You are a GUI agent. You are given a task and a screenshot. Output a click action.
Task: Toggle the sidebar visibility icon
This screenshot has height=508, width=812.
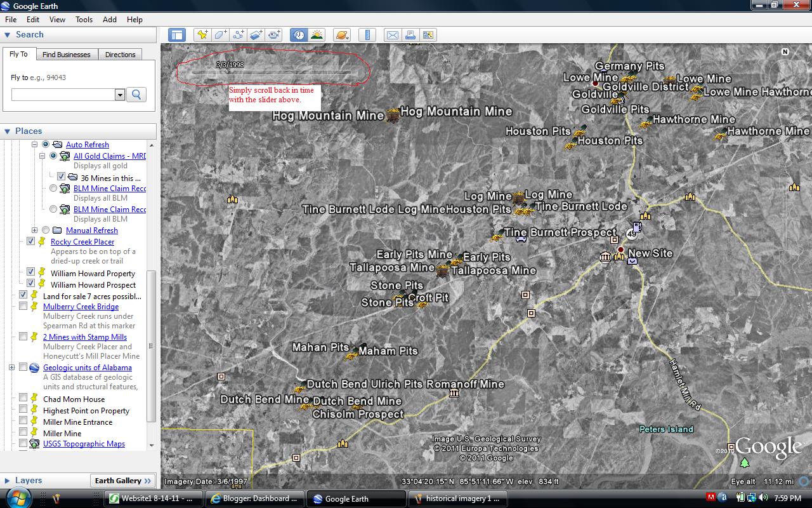pyautogui.click(x=176, y=35)
